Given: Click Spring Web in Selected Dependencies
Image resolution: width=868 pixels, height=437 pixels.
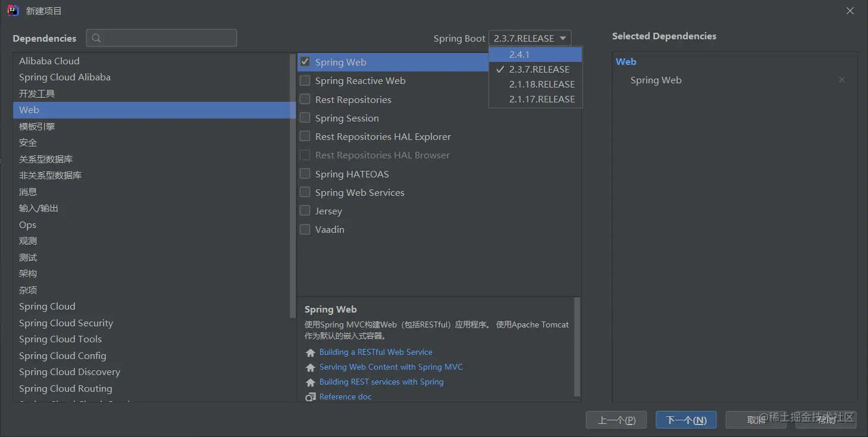Looking at the screenshot, I should point(656,80).
